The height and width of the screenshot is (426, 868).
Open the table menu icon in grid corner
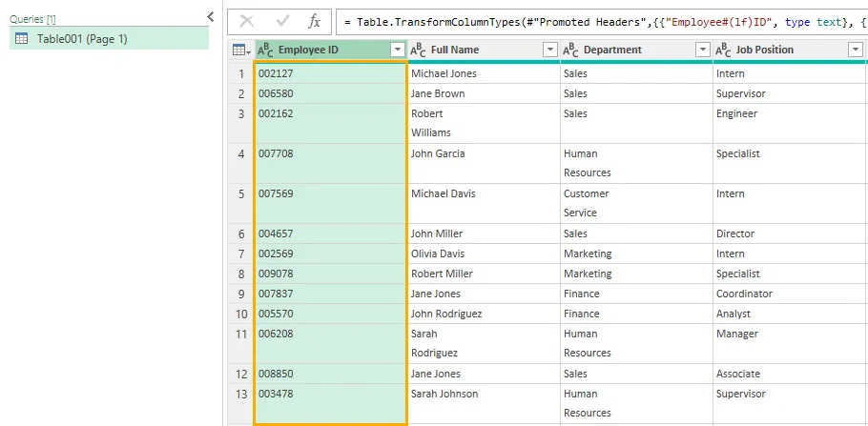click(241, 51)
